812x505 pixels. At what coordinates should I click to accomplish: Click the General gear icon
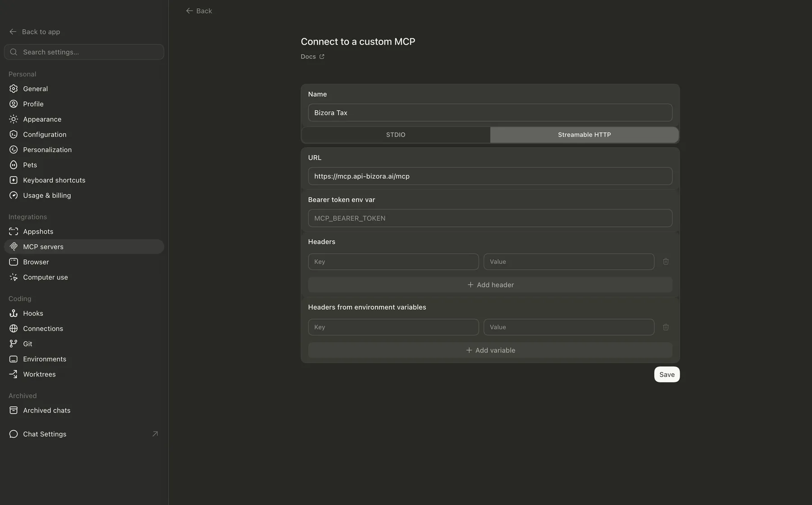click(14, 89)
